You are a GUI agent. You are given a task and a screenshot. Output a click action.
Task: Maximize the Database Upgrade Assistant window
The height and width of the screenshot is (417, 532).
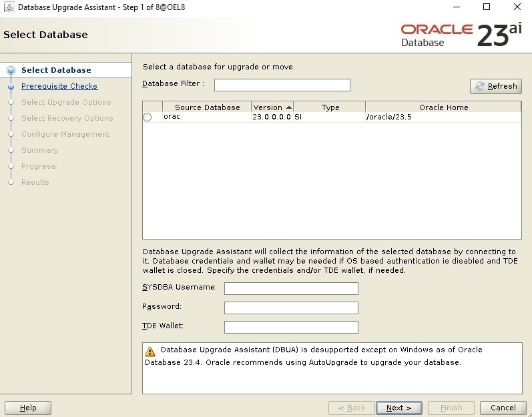pyautogui.click(x=487, y=7)
